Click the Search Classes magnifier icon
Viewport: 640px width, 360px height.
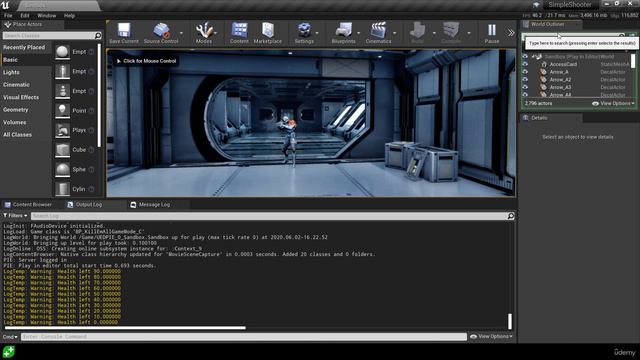point(98,36)
